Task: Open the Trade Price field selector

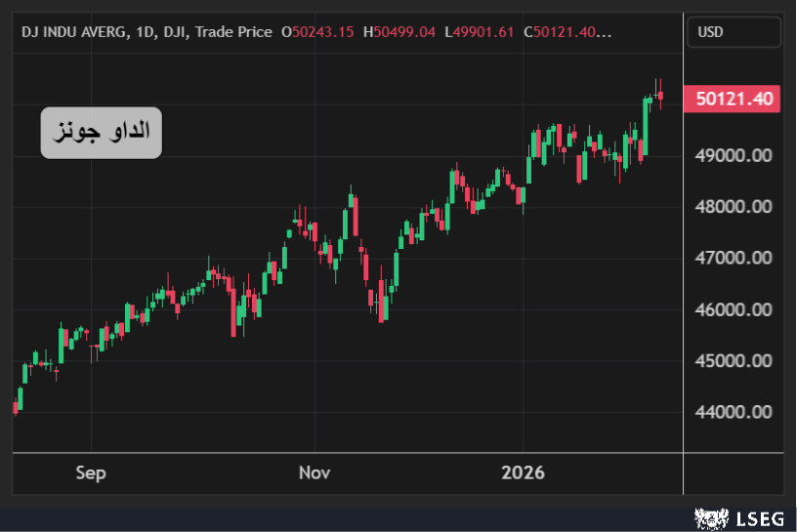Action: click(233, 32)
